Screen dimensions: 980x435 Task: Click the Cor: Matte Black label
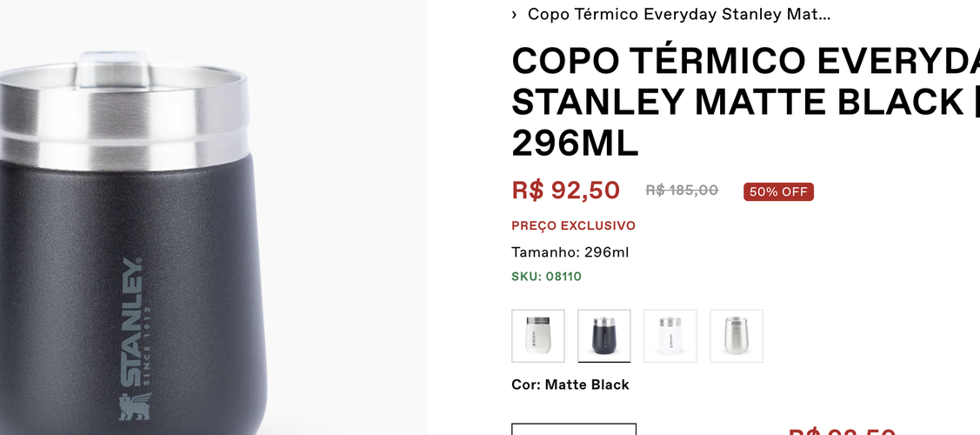[x=570, y=385]
